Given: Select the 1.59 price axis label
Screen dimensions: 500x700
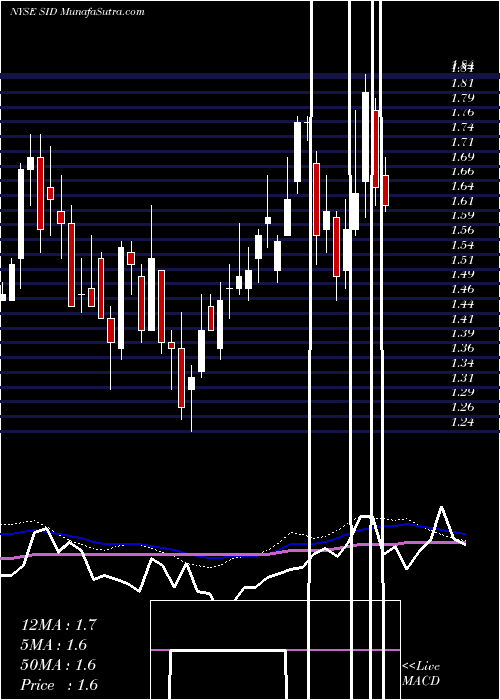Looking at the screenshot, I should tap(462, 216).
